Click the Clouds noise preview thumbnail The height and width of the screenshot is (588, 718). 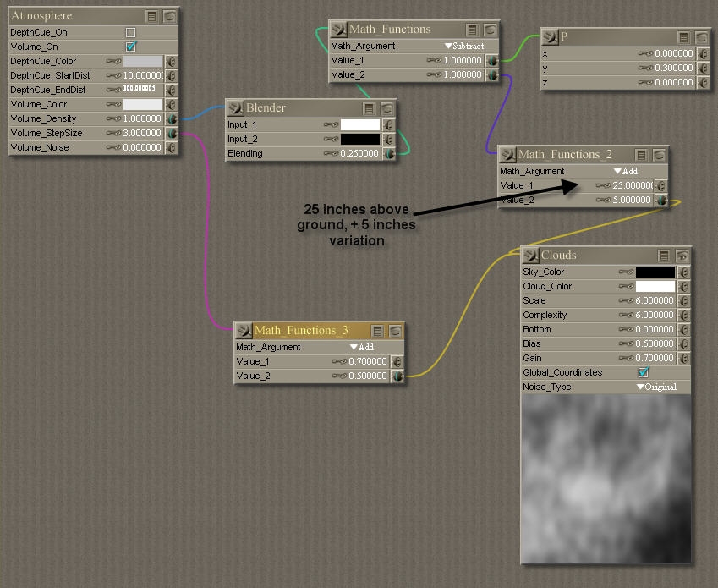(606, 479)
